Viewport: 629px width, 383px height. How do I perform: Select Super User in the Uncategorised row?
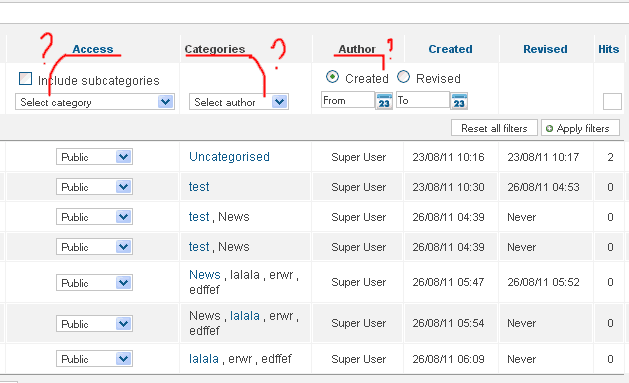pyautogui.click(x=359, y=157)
